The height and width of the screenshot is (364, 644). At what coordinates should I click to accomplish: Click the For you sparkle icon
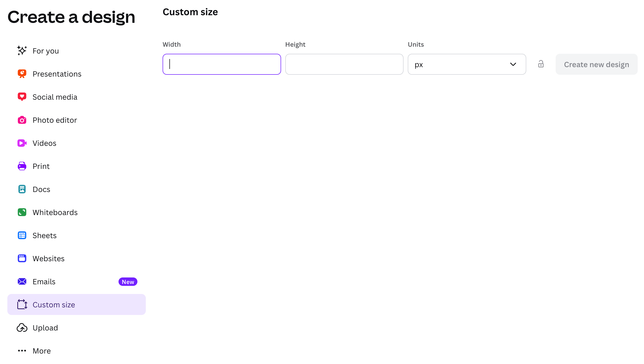[x=22, y=51]
